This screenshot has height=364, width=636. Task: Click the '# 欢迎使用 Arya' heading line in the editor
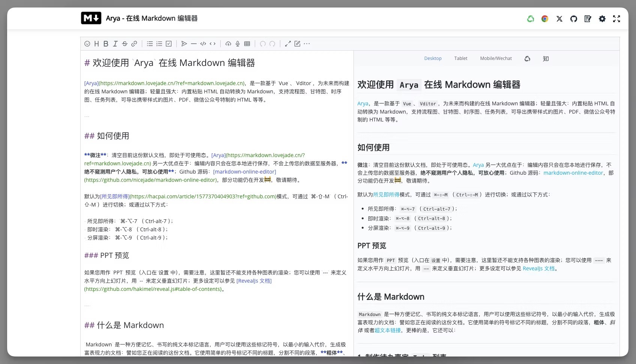pyautogui.click(x=170, y=63)
